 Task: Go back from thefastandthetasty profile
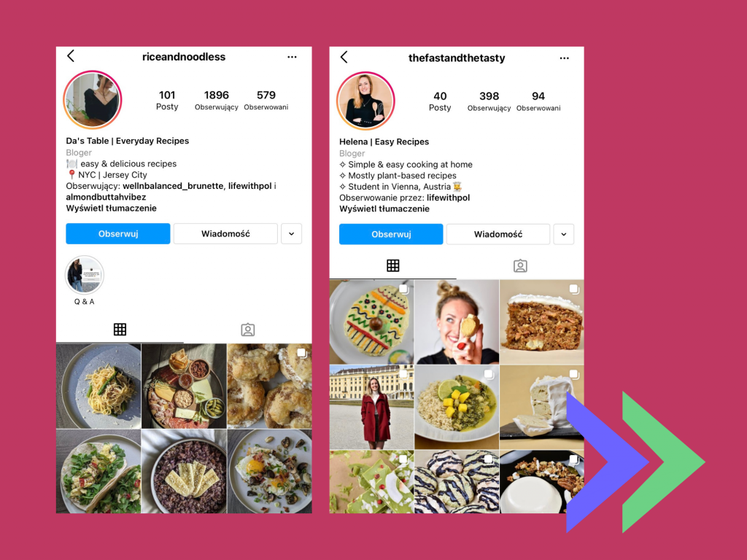(344, 57)
